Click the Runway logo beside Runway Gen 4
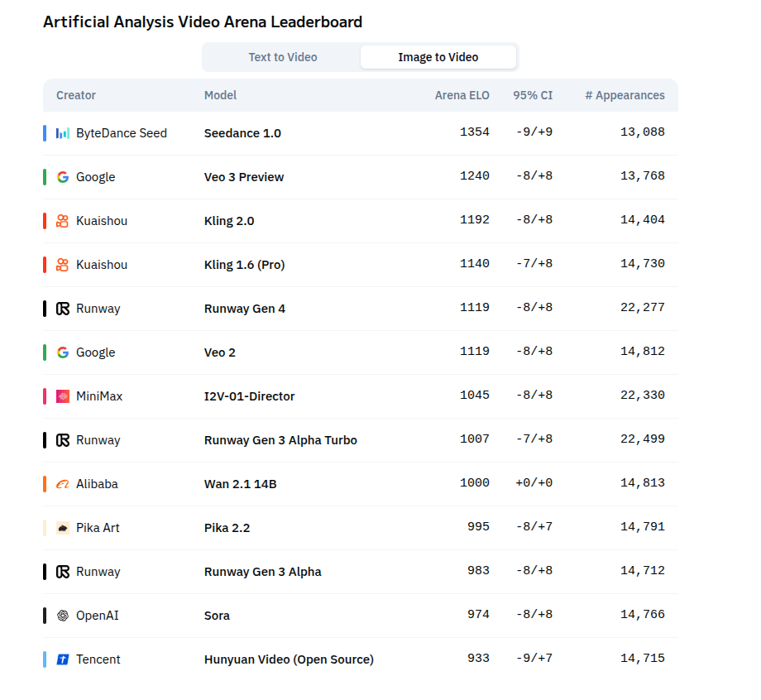This screenshot has width=761, height=700. click(x=63, y=309)
